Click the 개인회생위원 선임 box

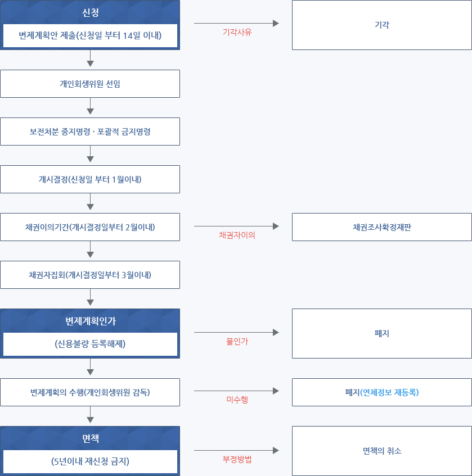coord(90,84)
